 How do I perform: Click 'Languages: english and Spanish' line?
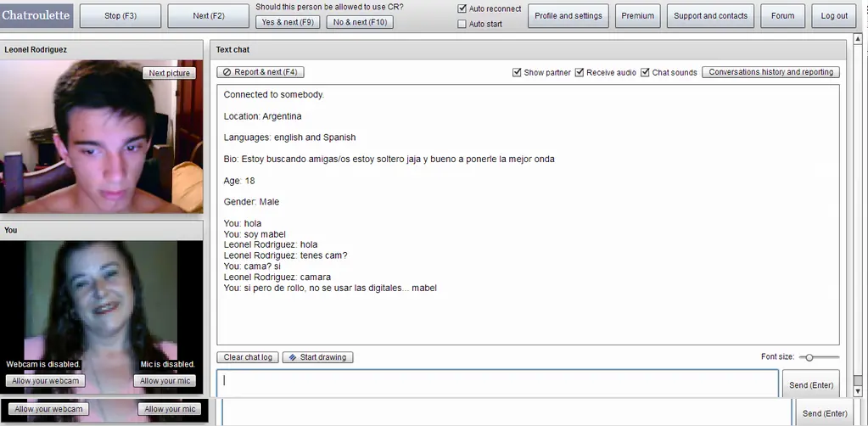tap(289, 137)
